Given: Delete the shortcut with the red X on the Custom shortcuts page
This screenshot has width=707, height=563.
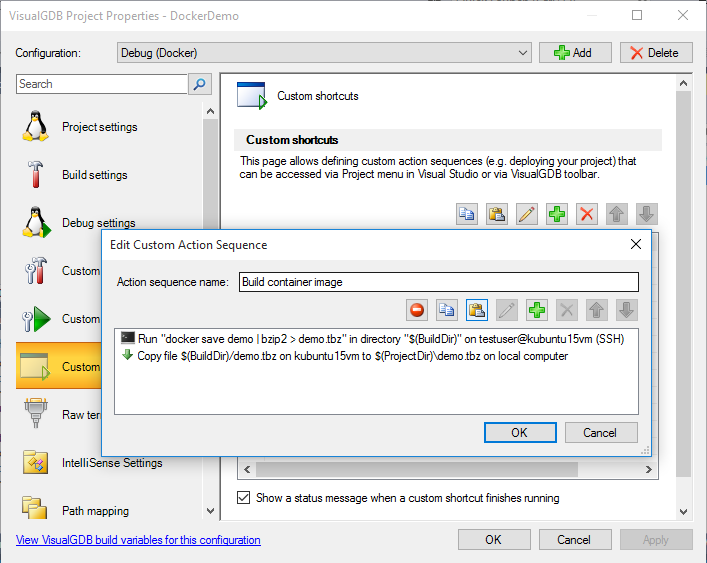Looking at the screenshot, I should pos(587,214).
